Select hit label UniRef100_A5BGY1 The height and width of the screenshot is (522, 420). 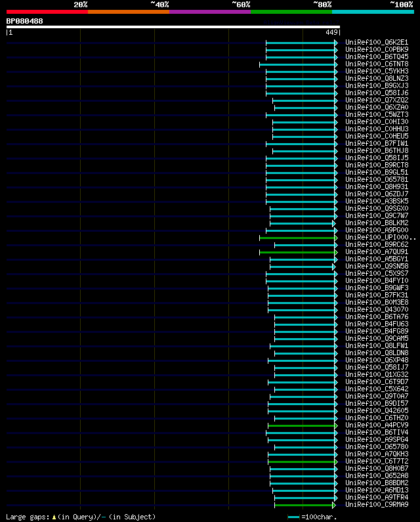[x=377, y=259]
